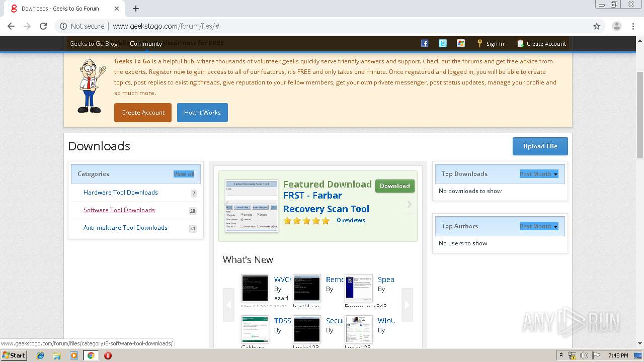Image resolution: width=644 pixels, height=362 pixels.
Task: Open Software Tool Downloads category
Action: point(119,210)
